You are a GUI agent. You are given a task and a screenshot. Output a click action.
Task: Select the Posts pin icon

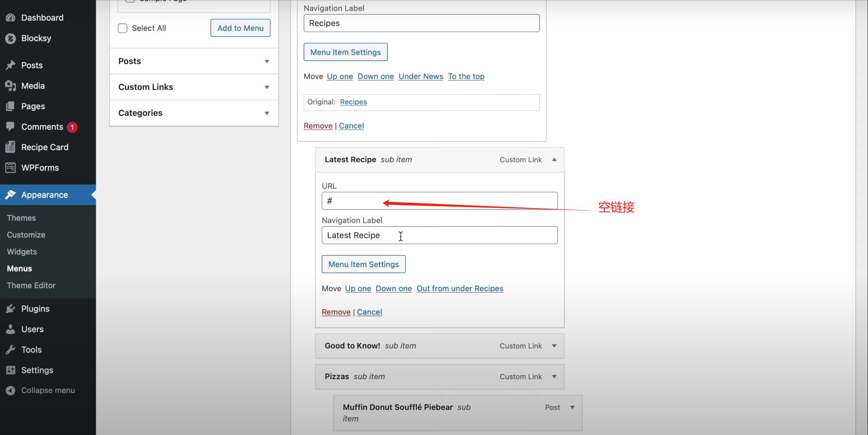pos(11,65)
